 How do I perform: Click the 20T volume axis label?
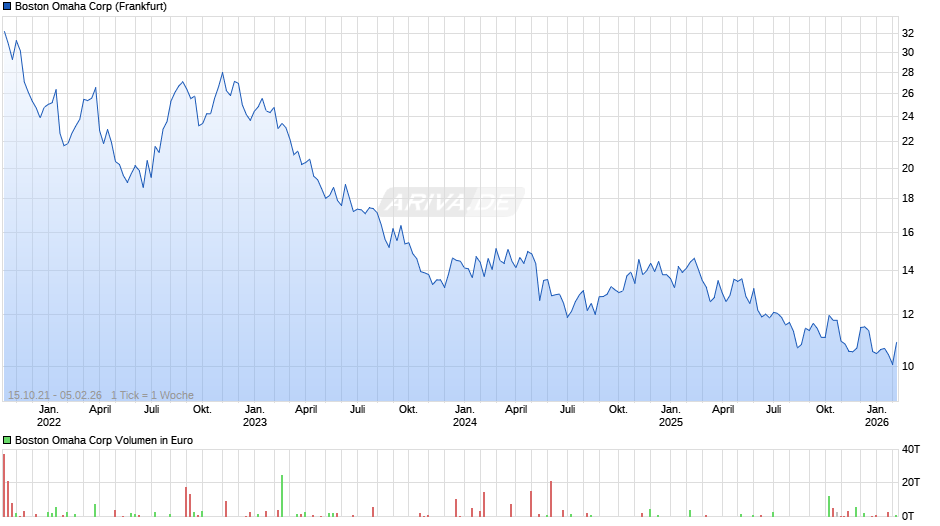pyautogui.click(x=911, y=482)
